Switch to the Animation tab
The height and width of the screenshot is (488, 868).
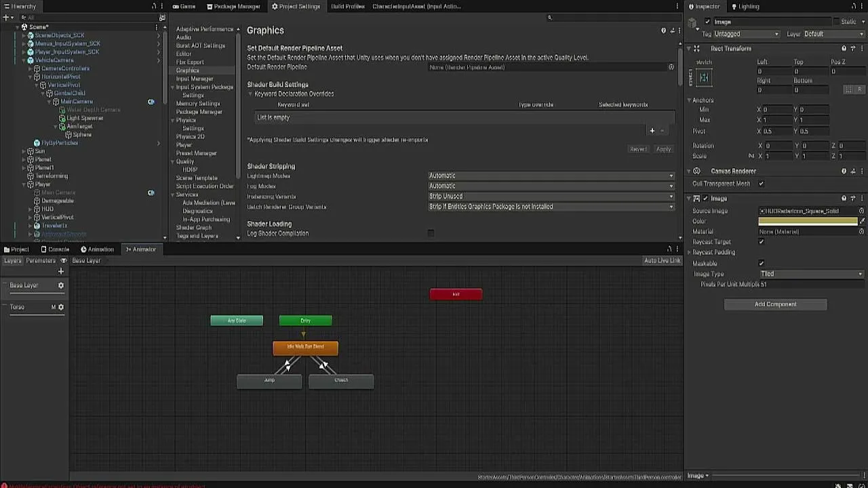click(97, 249)
